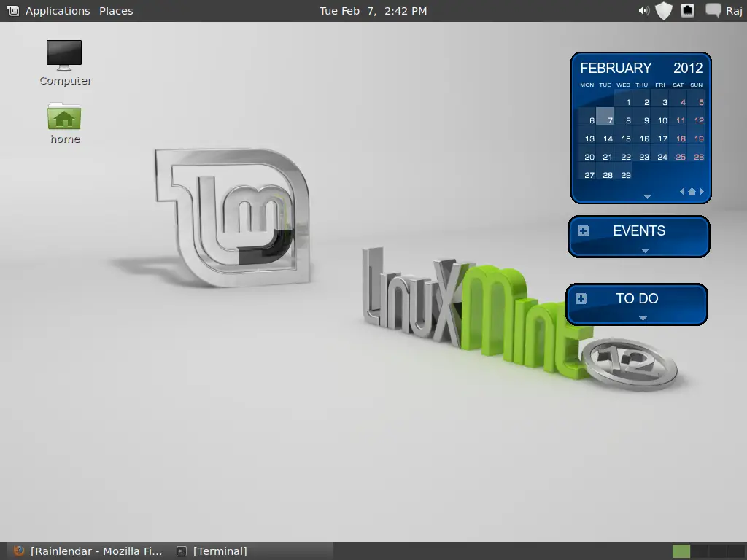Switch to second workspace in switcher
This screenshot has height=560, width=747.
[x=700, y=551]
